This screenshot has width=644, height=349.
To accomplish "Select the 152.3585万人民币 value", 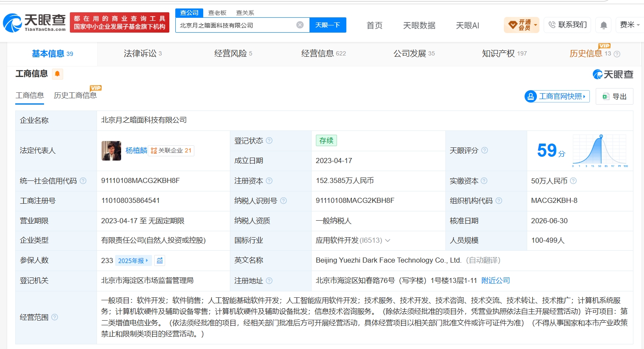I will click(345, 180).
